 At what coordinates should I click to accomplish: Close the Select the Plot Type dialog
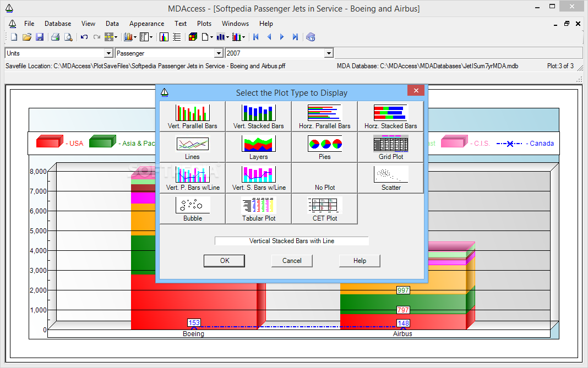[416, 90]
